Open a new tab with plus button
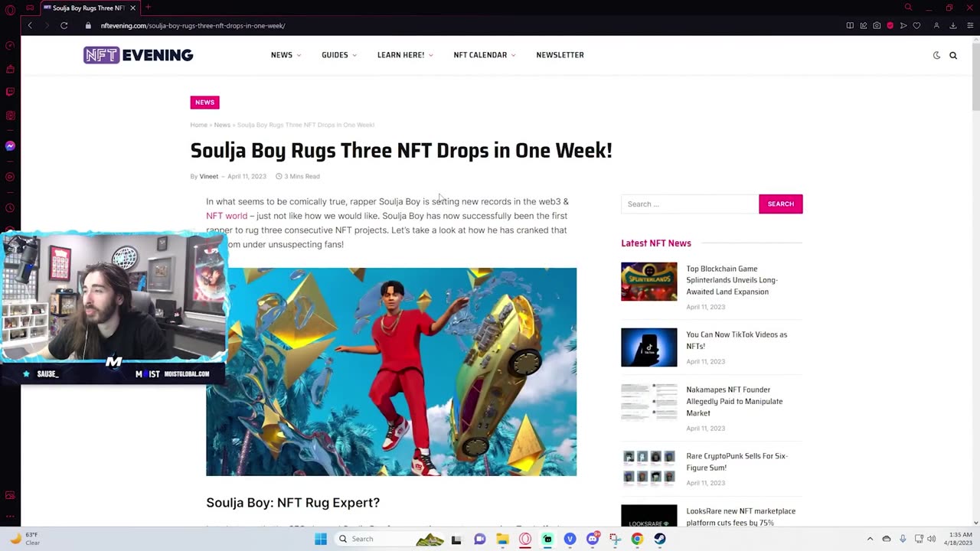 click(148, 8)
